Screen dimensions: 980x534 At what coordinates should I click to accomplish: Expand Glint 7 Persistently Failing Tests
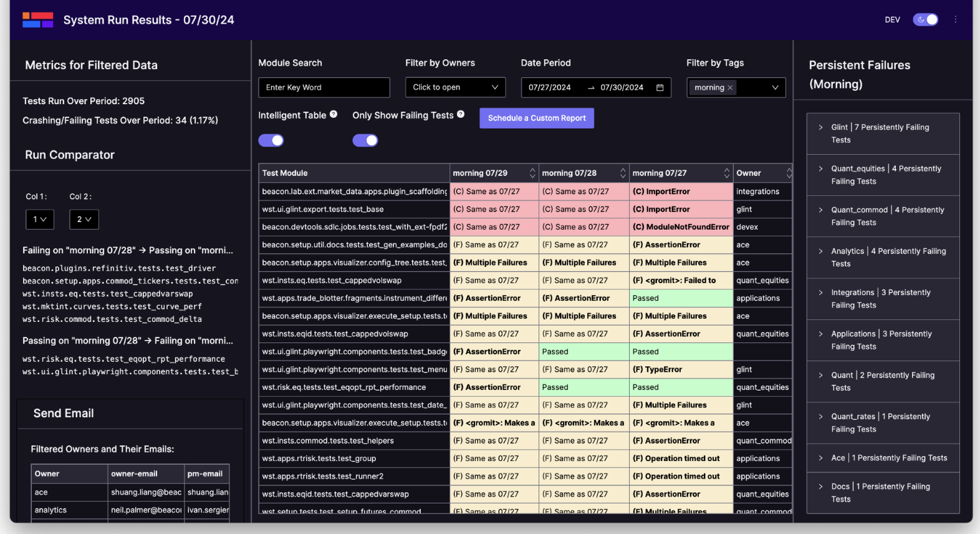[x=883, y=133]
